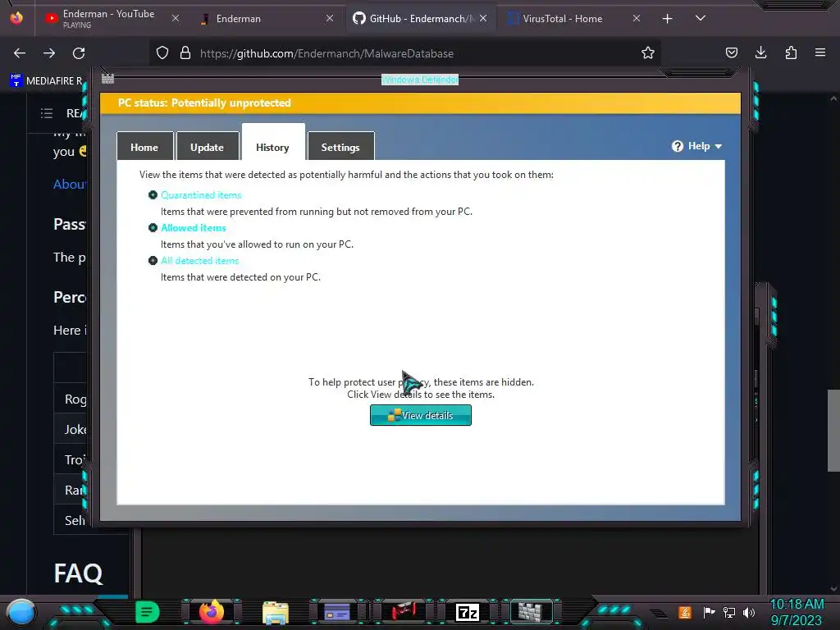Open Windows Defender Update tab

pos(208,146)
